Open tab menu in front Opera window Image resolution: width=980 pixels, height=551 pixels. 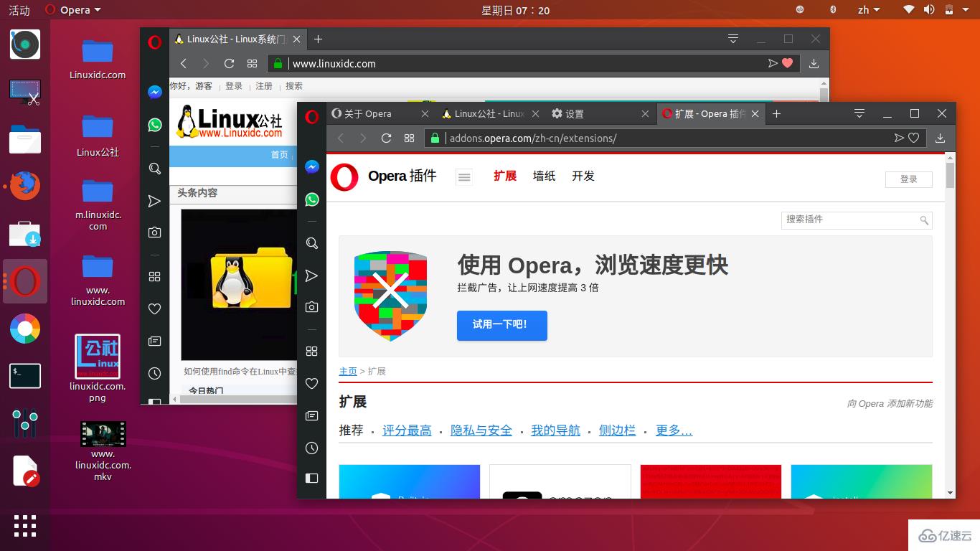click(859, 113)
